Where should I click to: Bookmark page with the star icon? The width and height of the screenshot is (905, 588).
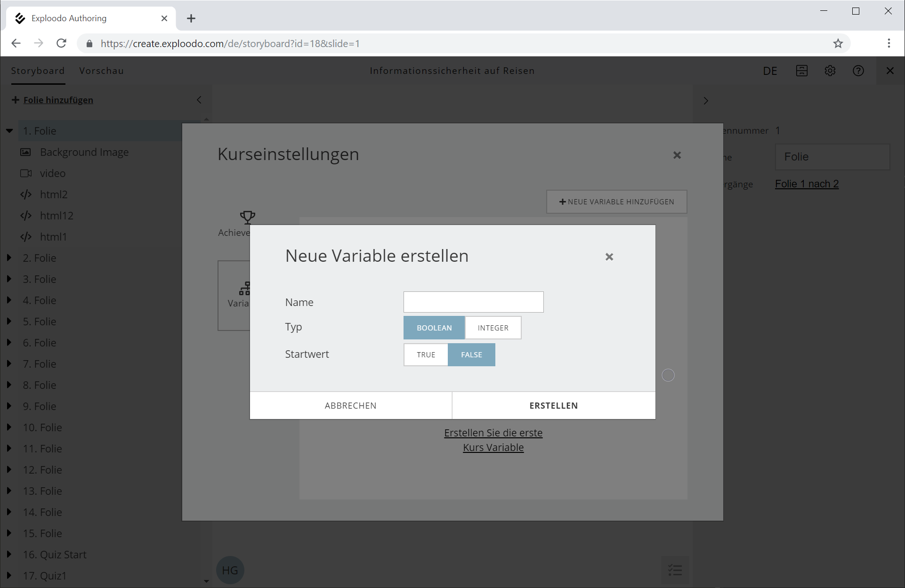(838, 44)
